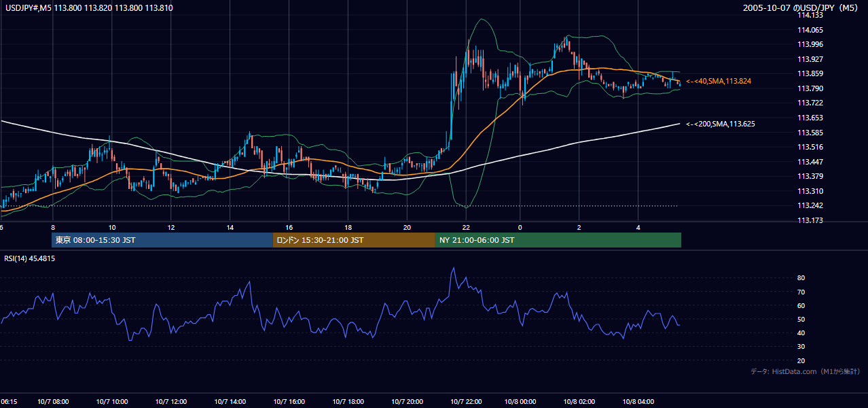The height and width of the screenshot is (408, 868).
Task: Click price axis label 114.133
Action: (x=810, y=16)
